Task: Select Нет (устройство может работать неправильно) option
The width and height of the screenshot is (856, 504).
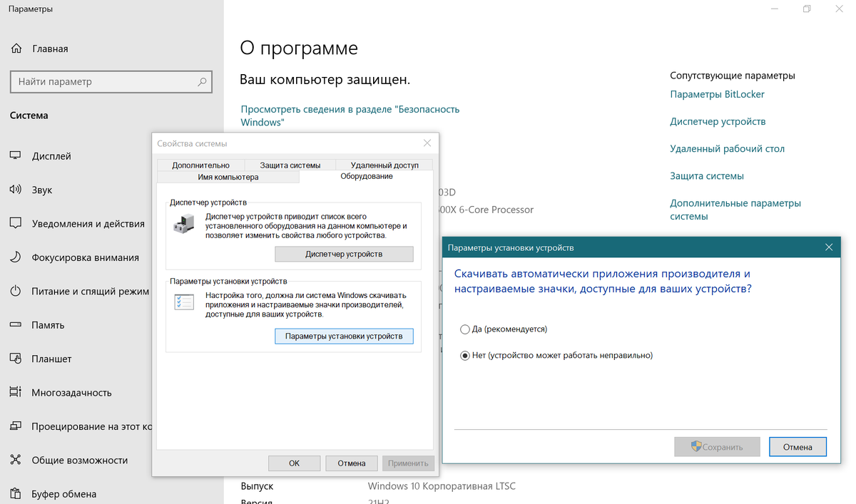Action: (x=557, y=355)
